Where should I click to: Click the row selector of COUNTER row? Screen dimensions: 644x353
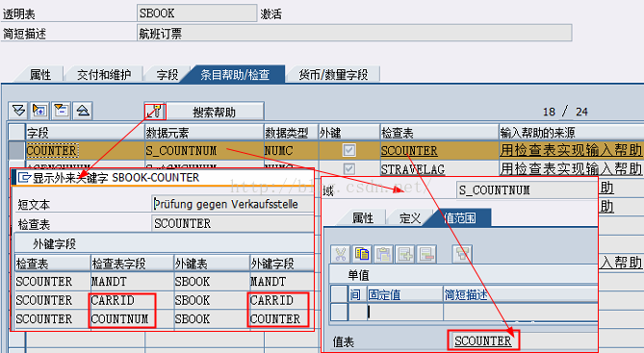click(x=16, y=151)
